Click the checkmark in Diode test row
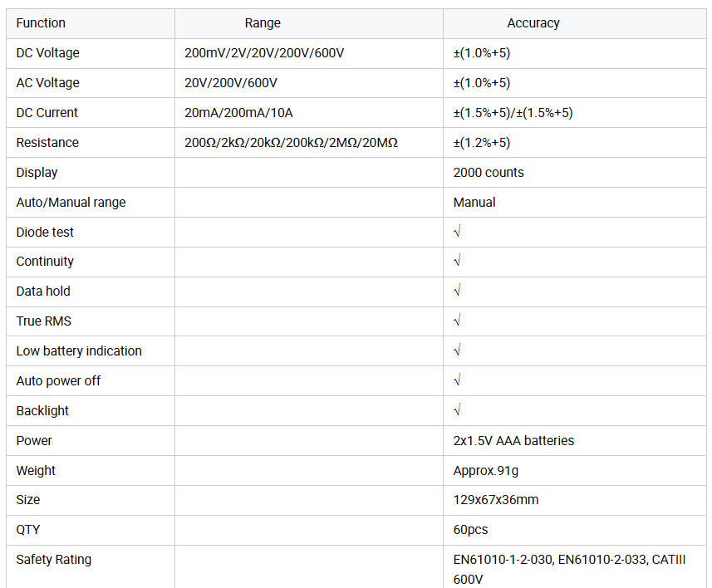The width and height of the screenshot is (712, 588). pyautogui.click(x=457, y=232)
